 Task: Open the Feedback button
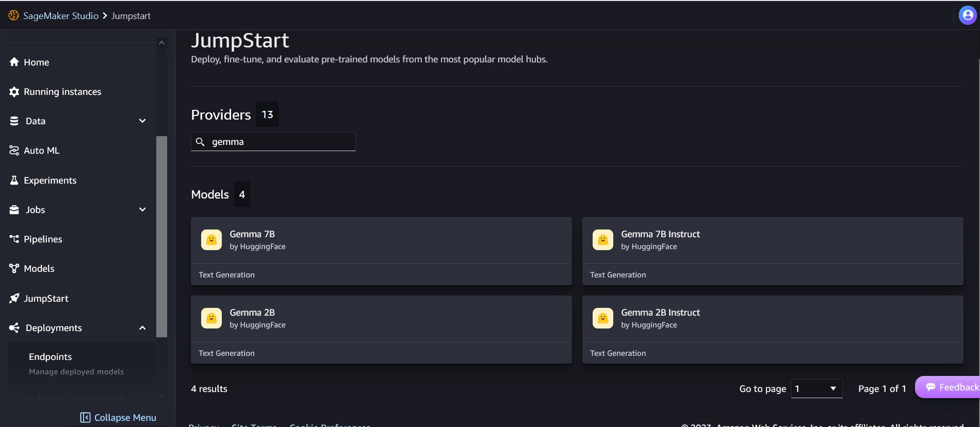[948, 387]
